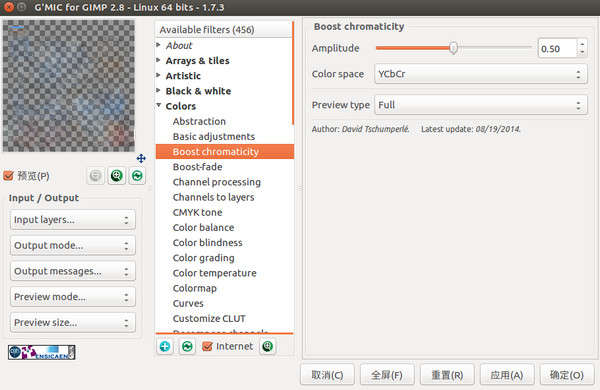Click the icon right of the Internet checkbox

tap(267, 346)
